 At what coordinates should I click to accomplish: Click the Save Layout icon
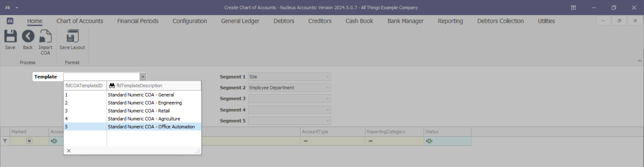[x=72, y=36]
